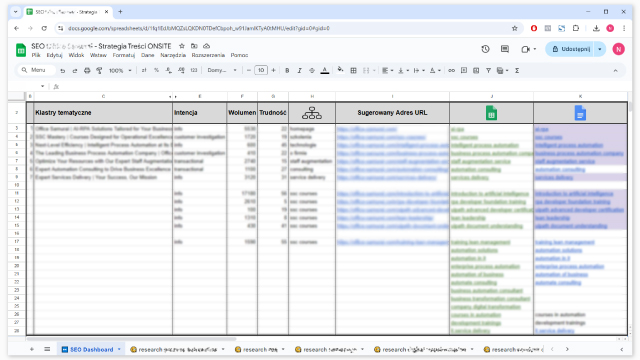
Task: Collapse the toolbar with chevron
Action: [616, 70]
